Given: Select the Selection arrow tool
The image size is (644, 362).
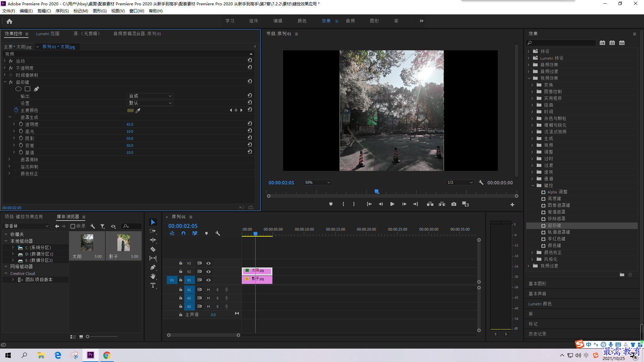Looking at the screenshot, I should tap(153, 222).
